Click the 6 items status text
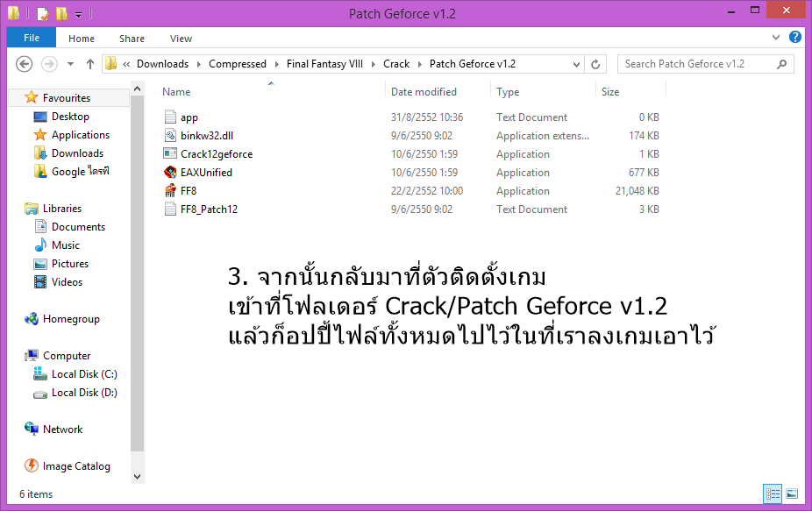This screenshot has width=812, height=511. coord(36,494)
